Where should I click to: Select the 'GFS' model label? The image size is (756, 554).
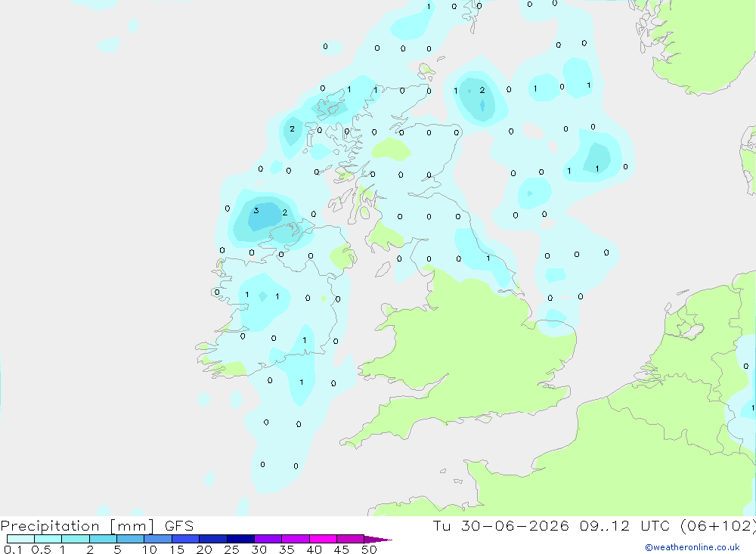tap(179, 525)
